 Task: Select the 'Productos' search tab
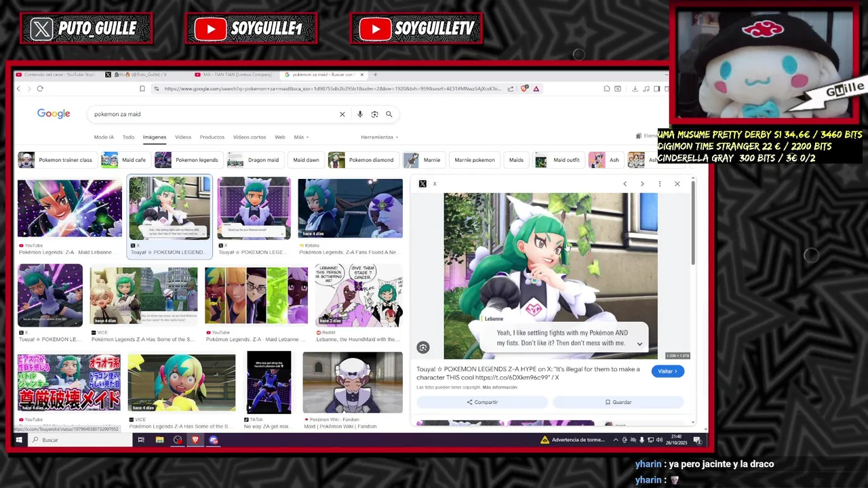[212, 137]
